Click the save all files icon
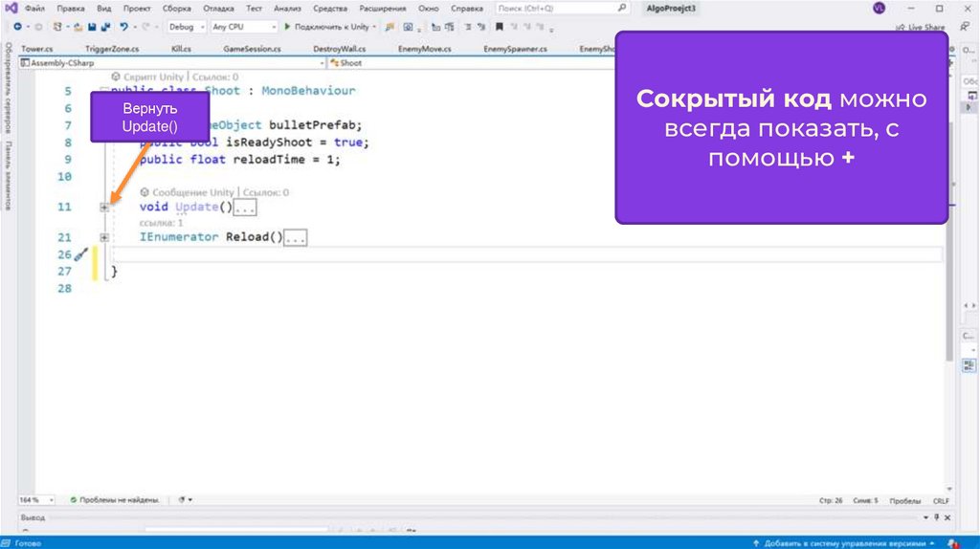This screenshot has width=980, height=549. (105, 27)
